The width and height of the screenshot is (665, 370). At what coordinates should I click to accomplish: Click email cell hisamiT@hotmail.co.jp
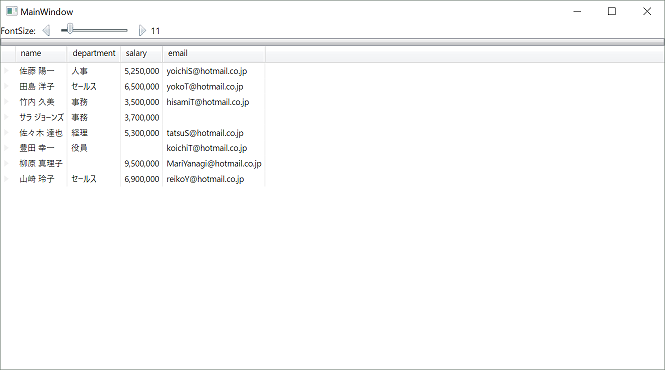pos(214,102)
